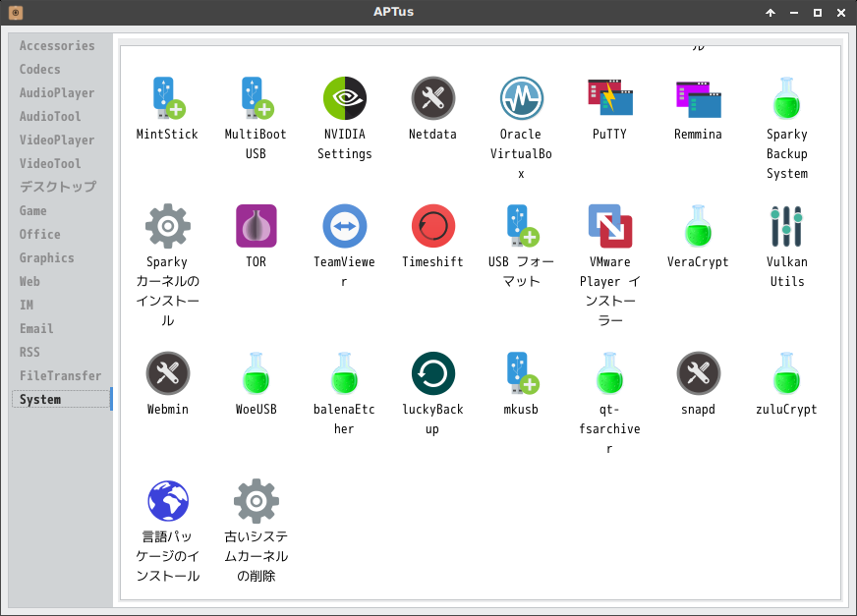The height and width of the screenshot is (616, 857).
Task: Click the Sparky kernel install gear icon
Action: (168, 226)
